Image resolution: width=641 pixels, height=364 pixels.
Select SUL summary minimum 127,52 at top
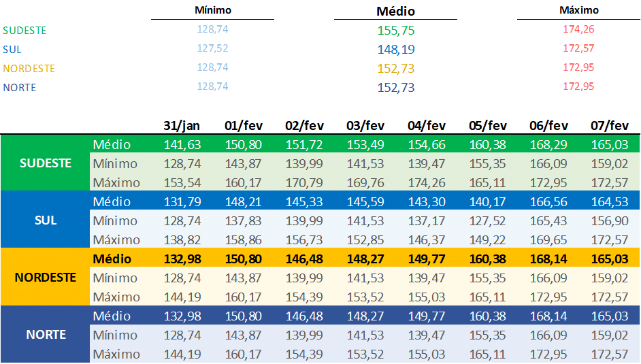(212, 48)
